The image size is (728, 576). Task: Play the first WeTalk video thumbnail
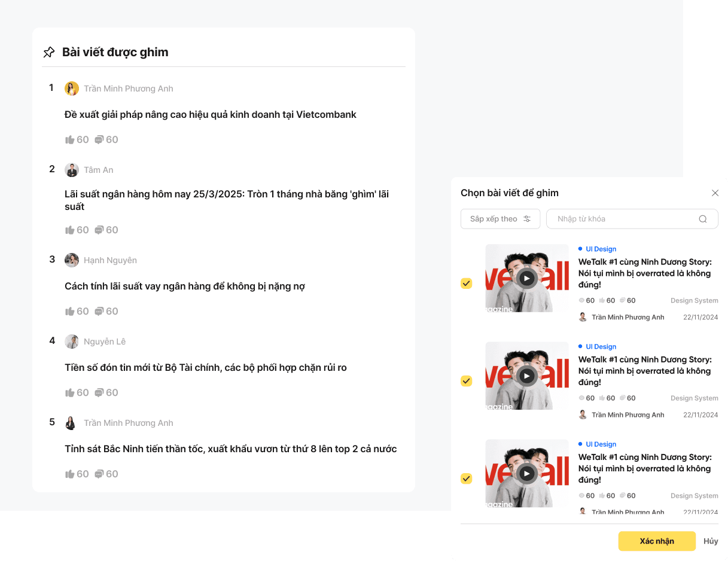[x=526, y=278]
